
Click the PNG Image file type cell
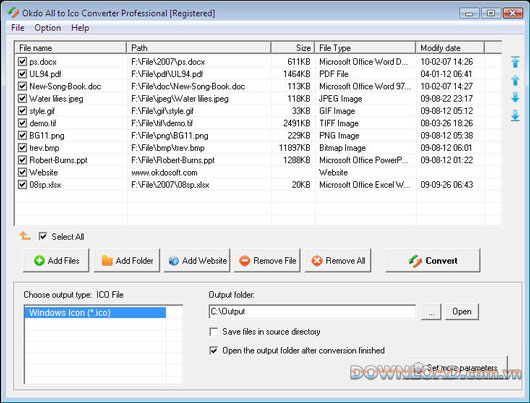coord(339,136)
